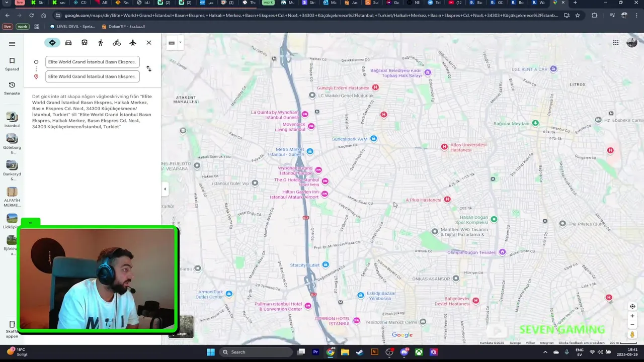Click EGE RENT A CAR marker
Viewport: 644px width, 362px height.
(553, 69)
